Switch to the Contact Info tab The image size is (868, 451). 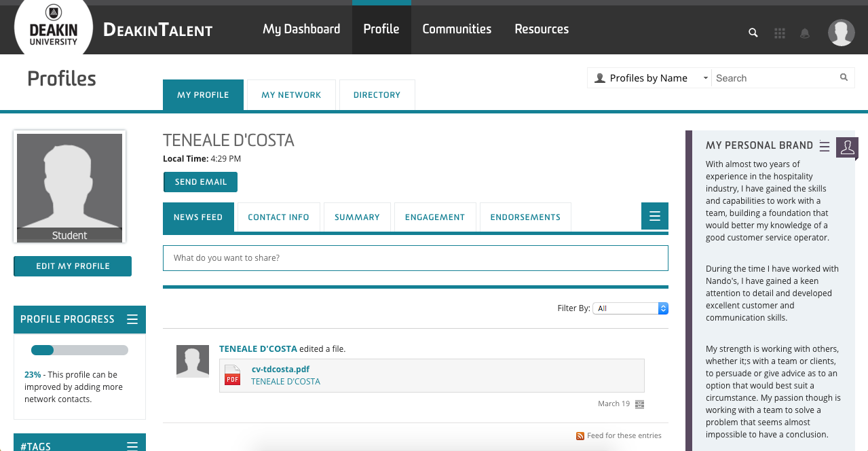278,217
